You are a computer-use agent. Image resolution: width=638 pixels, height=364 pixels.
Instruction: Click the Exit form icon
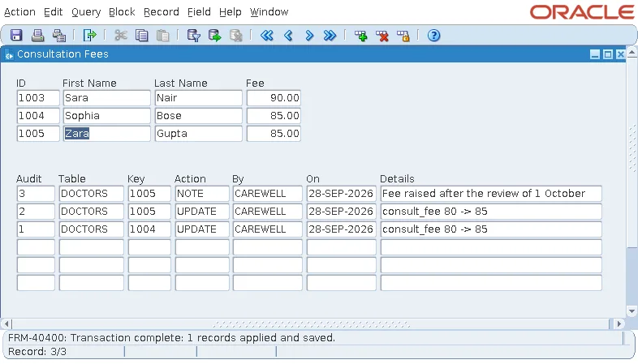[x=89, y=36]
